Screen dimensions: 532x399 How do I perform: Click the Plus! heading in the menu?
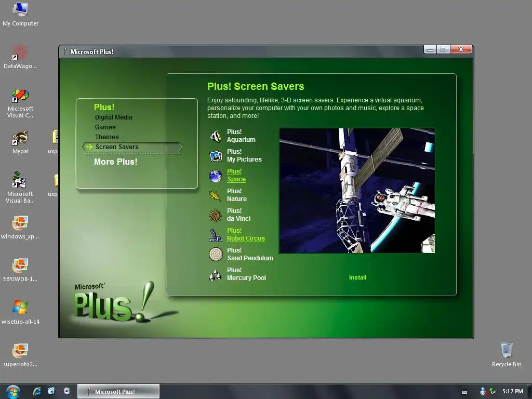(104, 107)
